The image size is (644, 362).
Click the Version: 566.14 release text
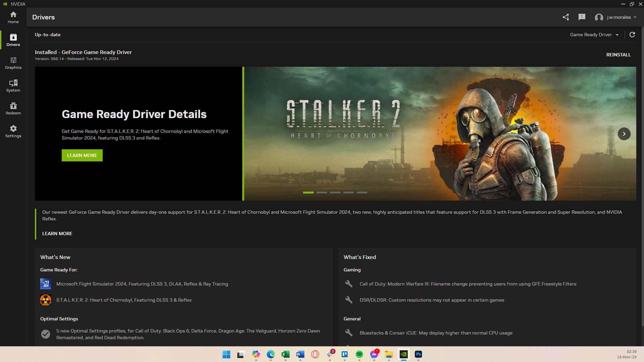[x=77, y=59]
